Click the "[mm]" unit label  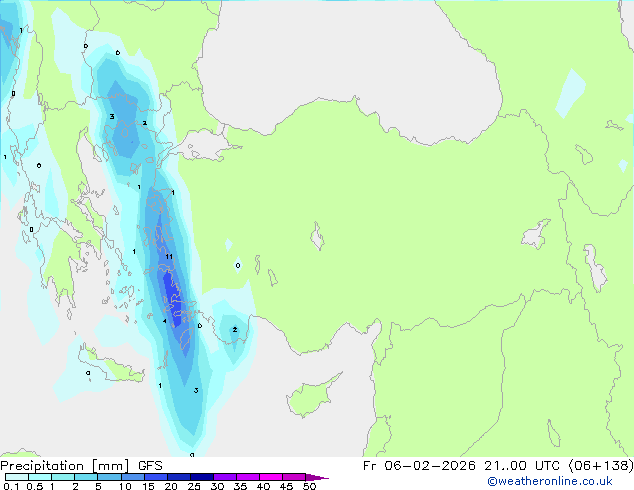point(110,466)
